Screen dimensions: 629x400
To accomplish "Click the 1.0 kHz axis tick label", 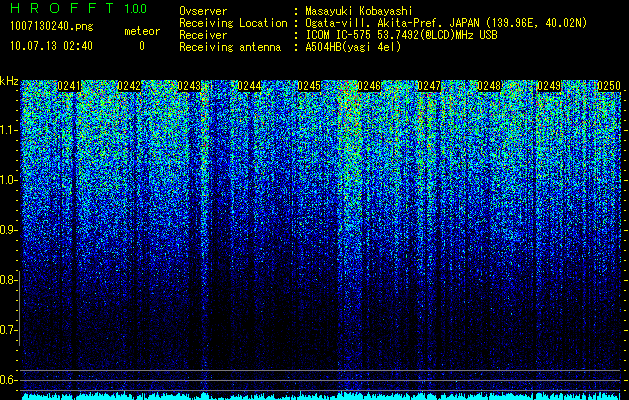I will pyautogui.click(x=9, y=180).
